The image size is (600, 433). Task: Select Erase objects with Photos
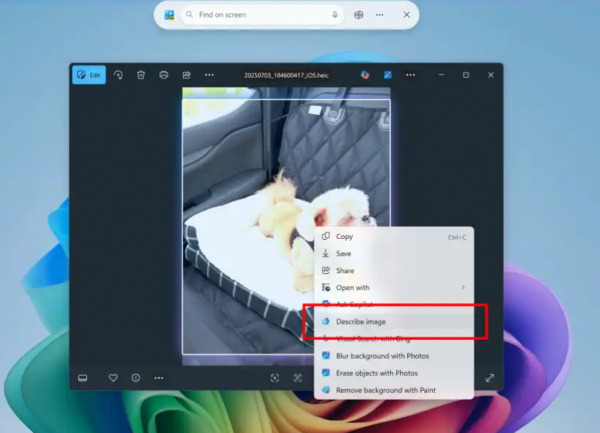coord(394,373)
